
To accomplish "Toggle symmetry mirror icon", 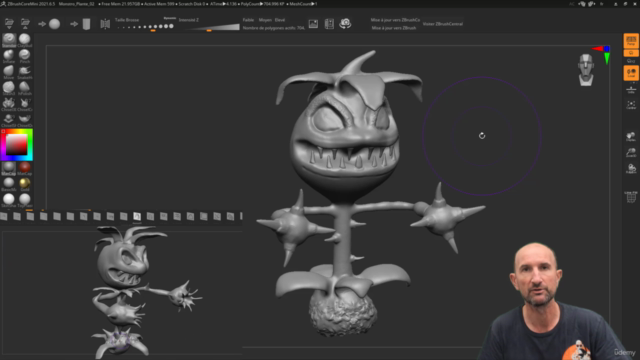I will pyautogui.click(x=105, y=24).
